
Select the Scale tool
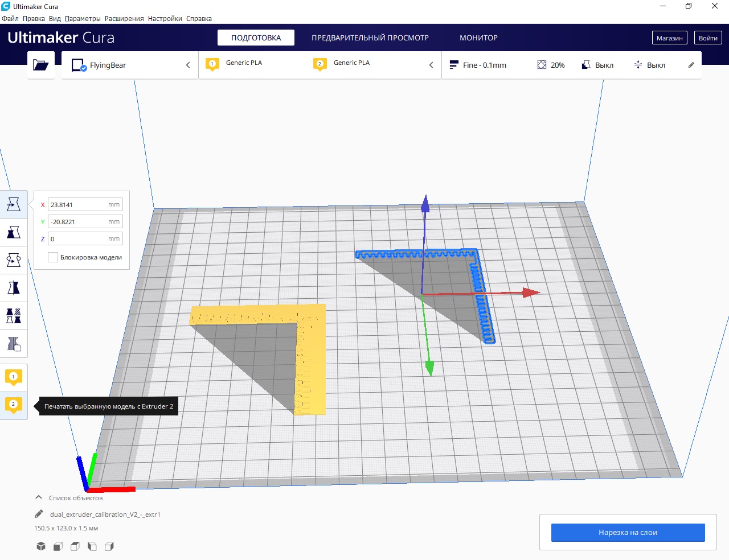point(14,232)
